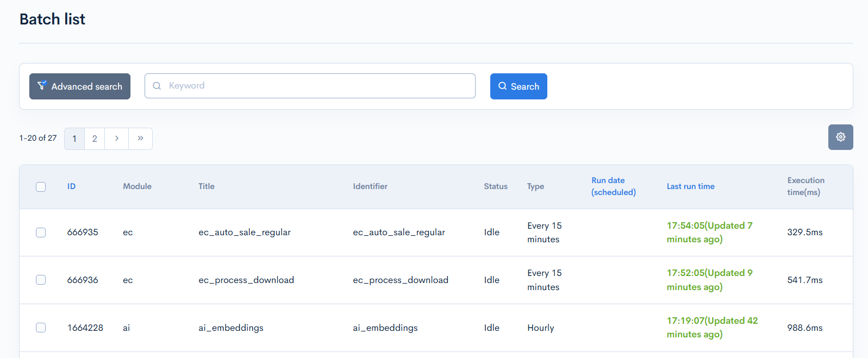The height and width of the screenshot is (358, 868).
Task: Switch to page 2 of results
Action: point(95,139)
